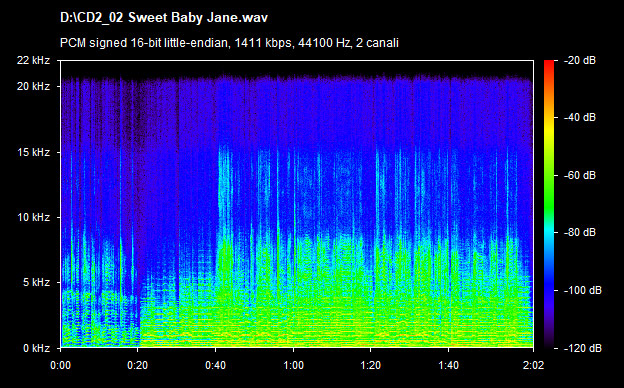Click the 1:40 time axis marker
The height and width of the screenshot is (388, 624).
click(448, 365)
